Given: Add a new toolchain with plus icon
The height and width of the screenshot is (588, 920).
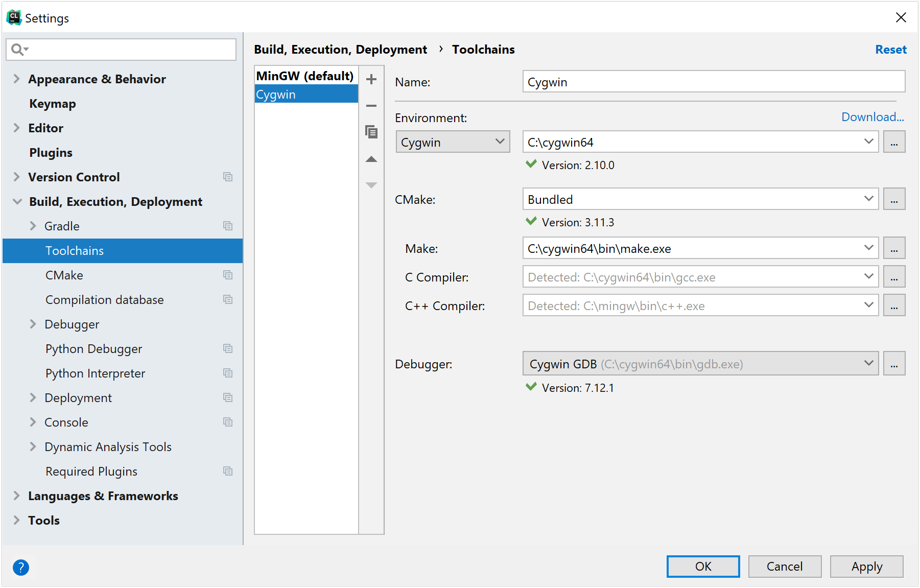Looking at the screenshot, I should tap(371, 79).
